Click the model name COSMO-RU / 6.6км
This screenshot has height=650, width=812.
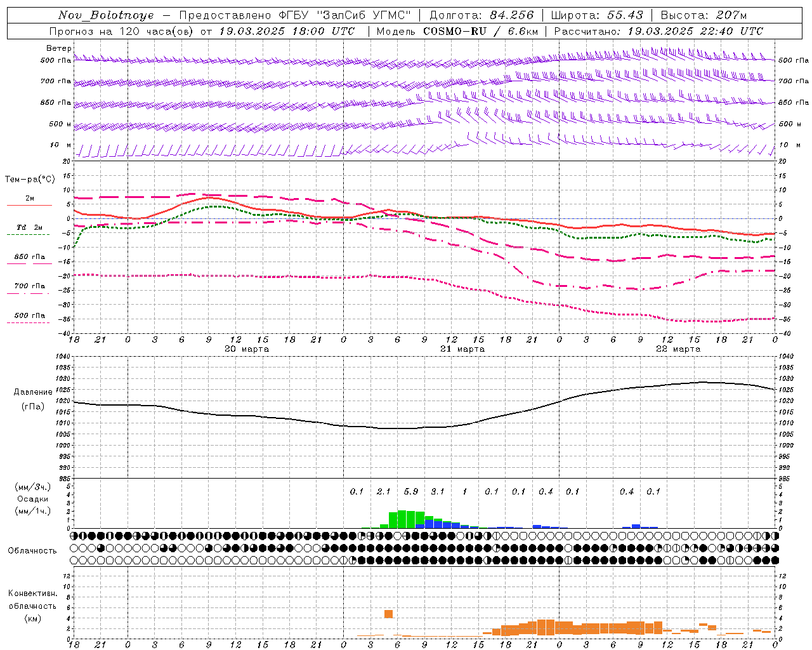481,31
